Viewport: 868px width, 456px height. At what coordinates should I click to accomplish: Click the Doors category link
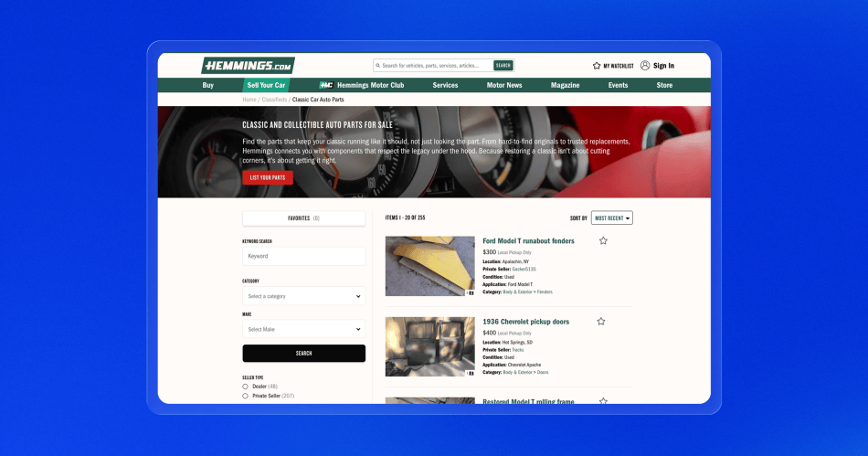click(x=543, y=373)
